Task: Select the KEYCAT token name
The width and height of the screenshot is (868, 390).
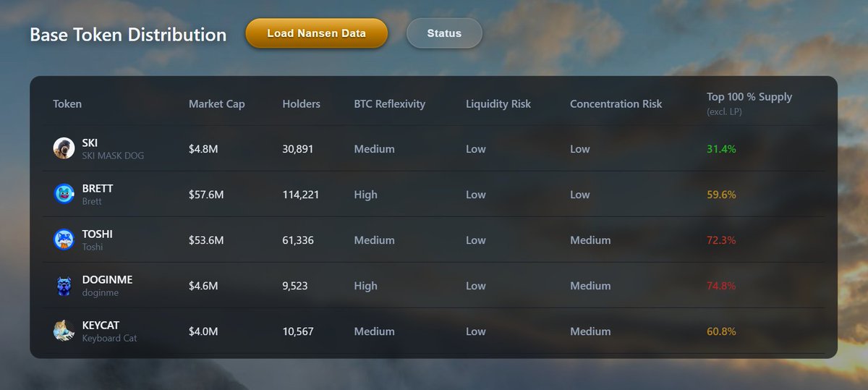Action: pos(102,325)
